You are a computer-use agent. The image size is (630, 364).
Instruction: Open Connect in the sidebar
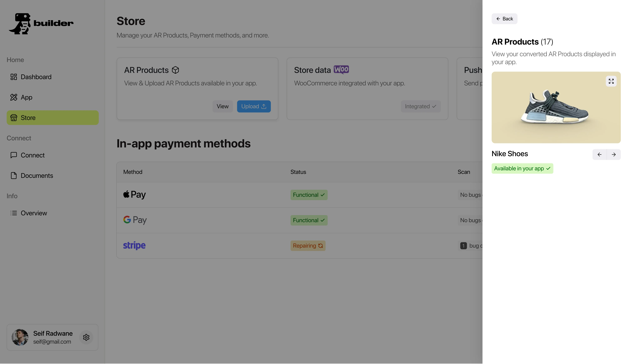tap(32, 155)
